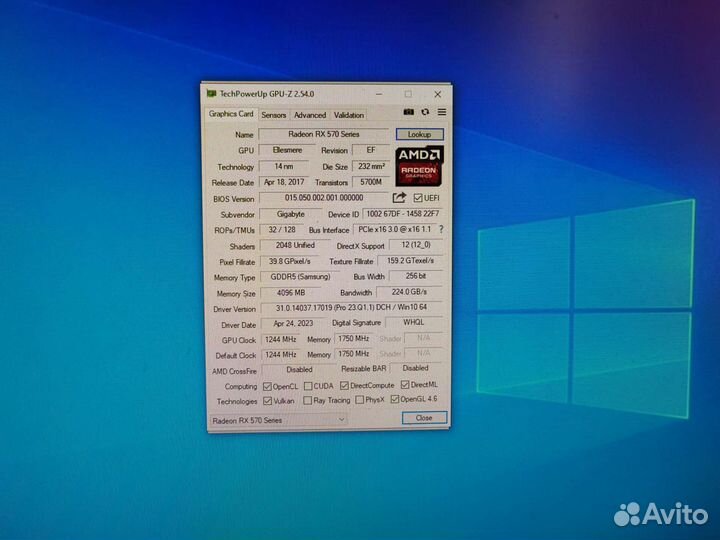This screenshot has width=720, height=540.
Task: Click the Resizable BAR value Disabled
Action: coord(416,368)
